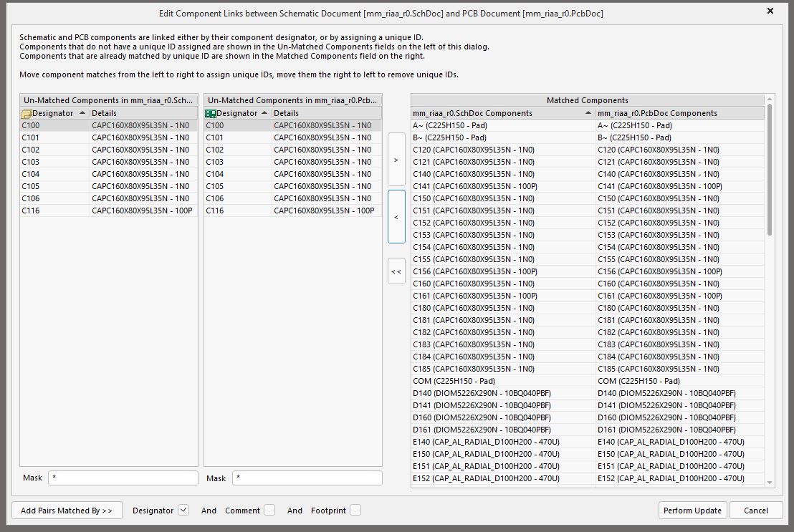Image resolution: width=794 pixels, height=532 pixels.
Task: Select C106 in schematic un-matched list
Action: tap(108, 198)
